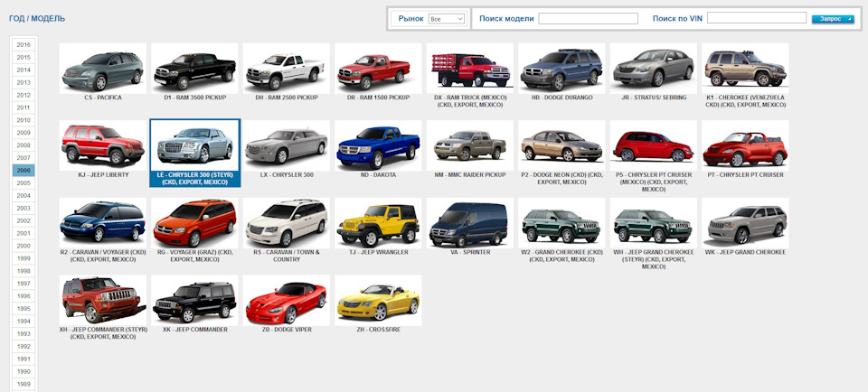Pick year 2009 from the sidebar
This screenshot has width=868, height=392.
[24, 133]
